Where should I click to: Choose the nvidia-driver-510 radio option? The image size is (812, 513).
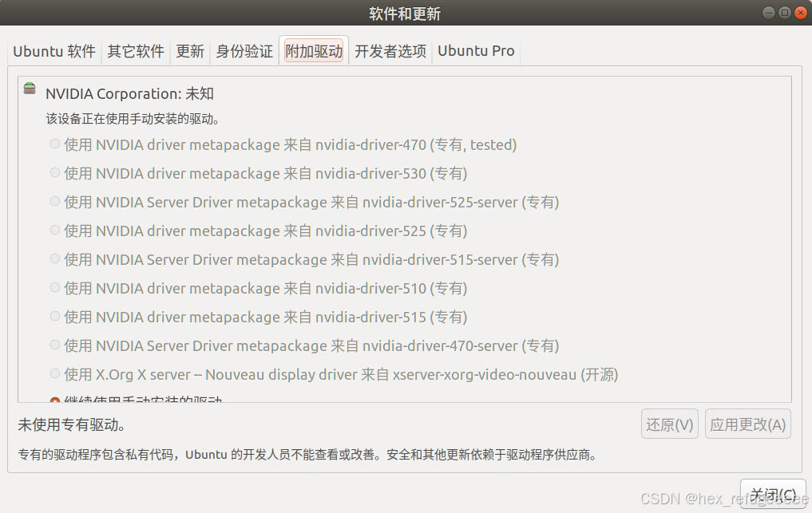[x=55, y=287]
